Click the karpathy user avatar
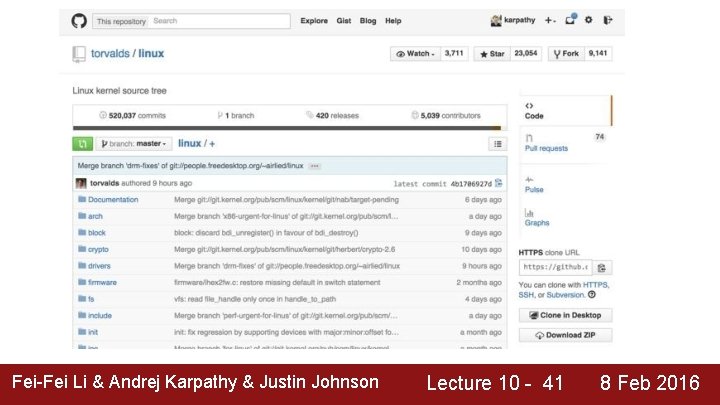 [496, 20]
